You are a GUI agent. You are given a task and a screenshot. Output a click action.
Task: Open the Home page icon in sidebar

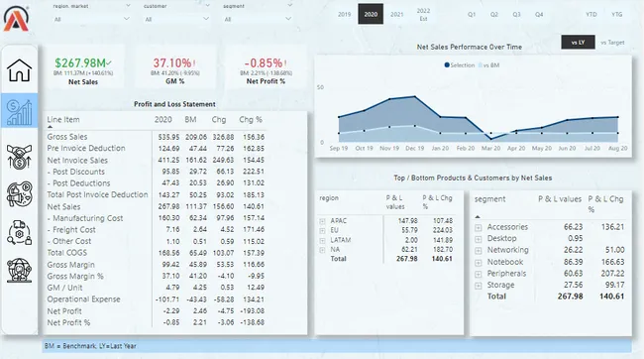pyautogui.click(x=19, y=69)
